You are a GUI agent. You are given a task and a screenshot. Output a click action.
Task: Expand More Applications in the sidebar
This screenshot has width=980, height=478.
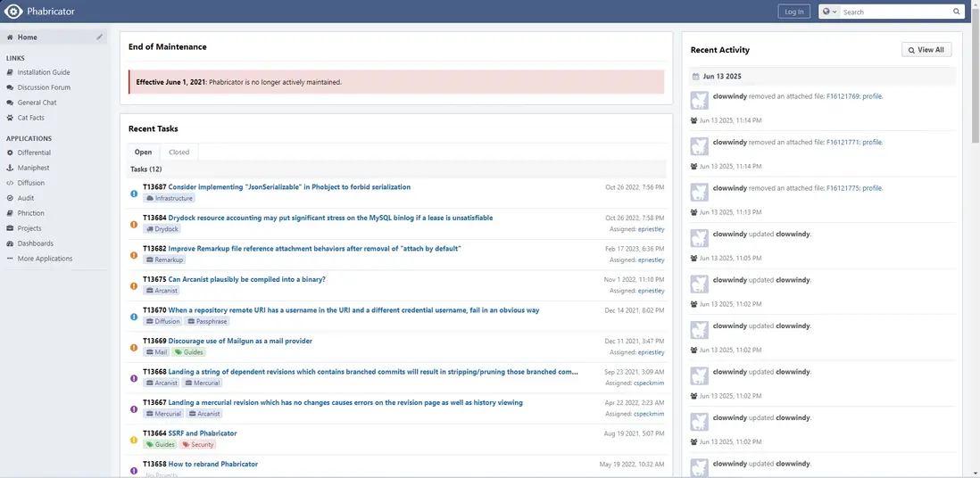(45, 259)
